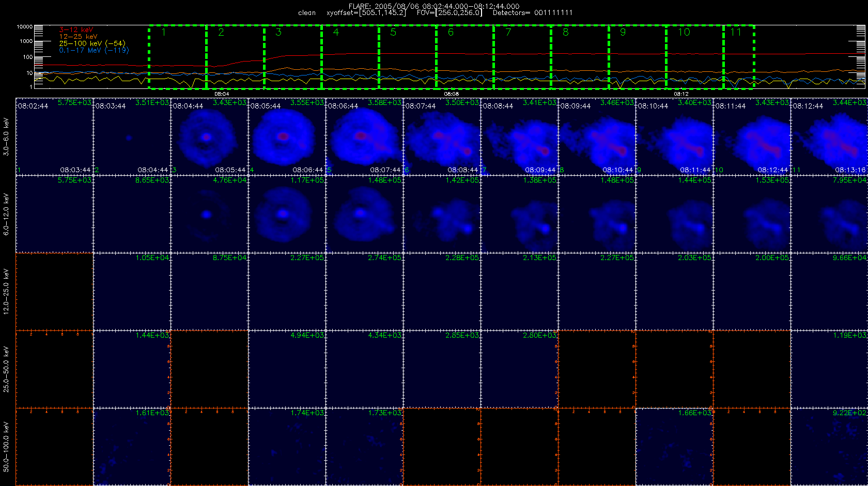Click the peak value '2.85E+03'
The image size is (868, 486).
point(462,335)
